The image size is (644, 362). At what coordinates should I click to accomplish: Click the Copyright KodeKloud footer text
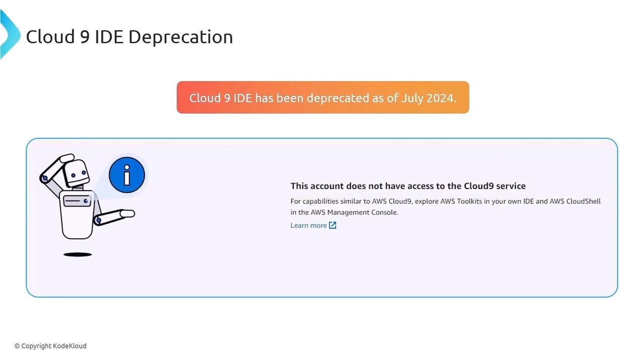point(50,346)
